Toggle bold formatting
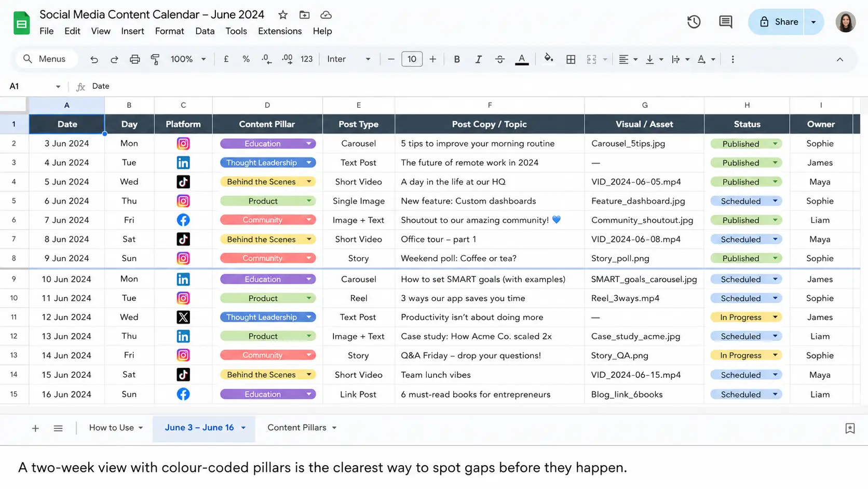This screenshot has width=868, height=489. click(457, 59)
